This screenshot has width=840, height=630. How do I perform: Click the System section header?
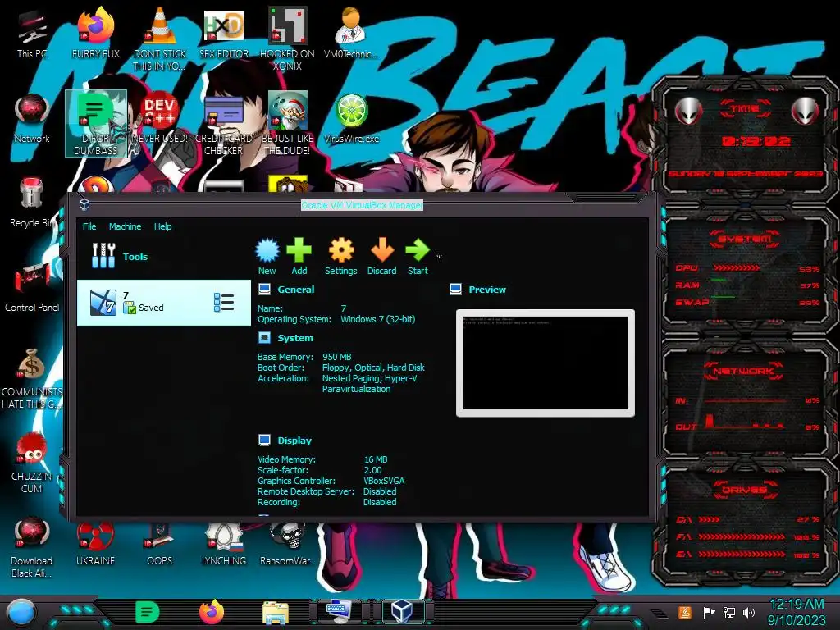pyautogui.click(x=295, y=338)
